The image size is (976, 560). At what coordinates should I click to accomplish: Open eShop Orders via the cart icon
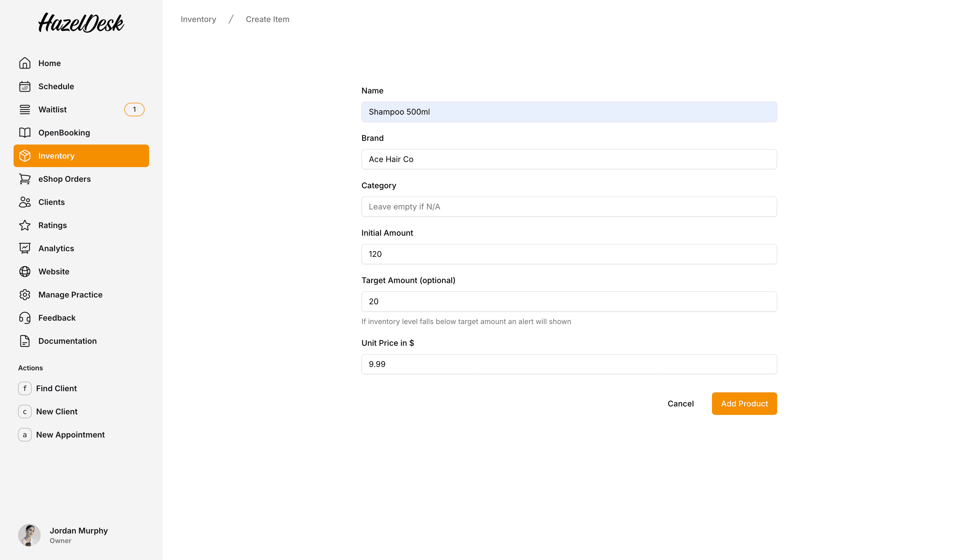(25, 179)
